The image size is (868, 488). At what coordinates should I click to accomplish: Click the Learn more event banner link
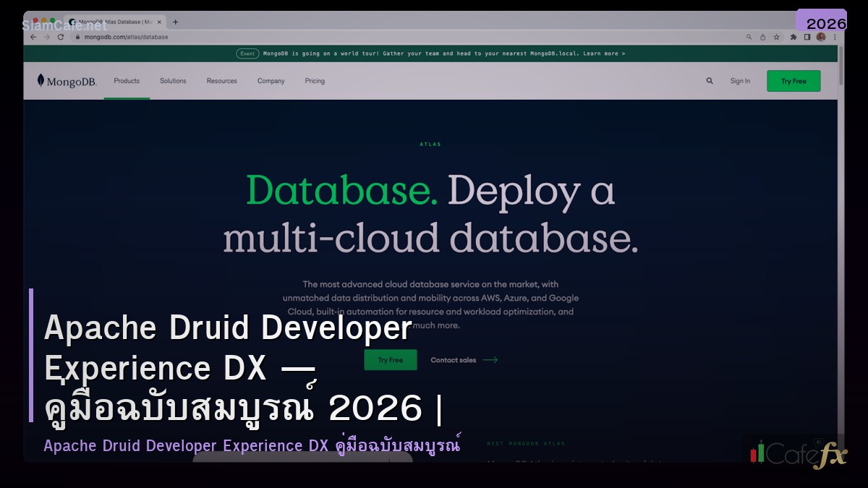click(x=605, y=53)
